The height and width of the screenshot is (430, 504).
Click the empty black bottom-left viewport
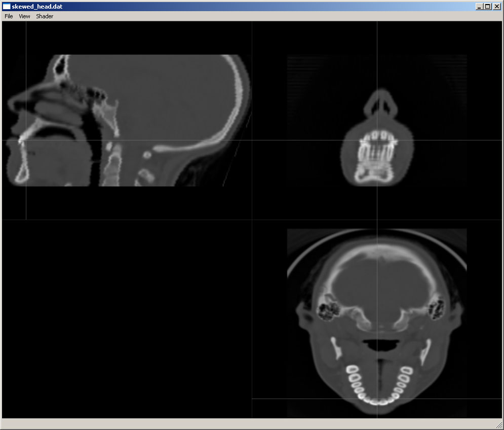[127, 319]
